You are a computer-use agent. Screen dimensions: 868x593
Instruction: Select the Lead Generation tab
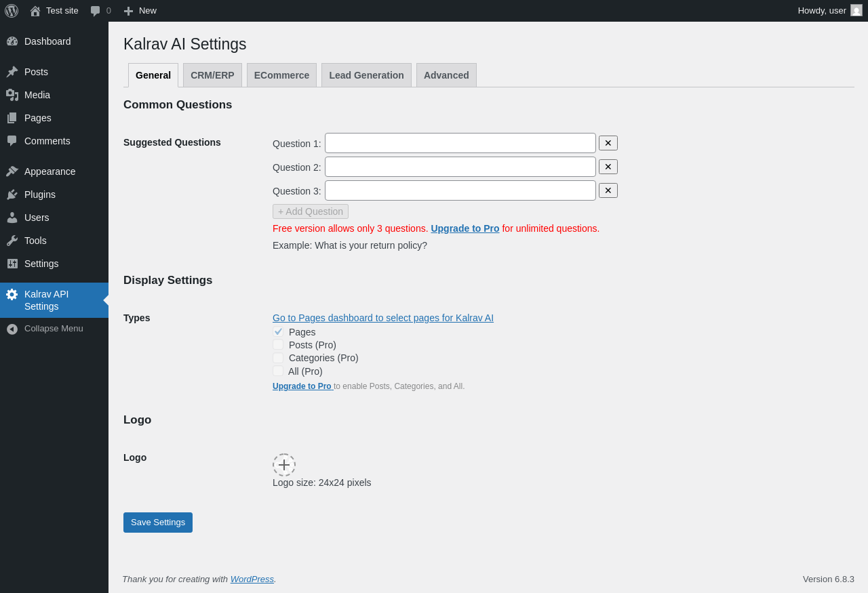366,75
